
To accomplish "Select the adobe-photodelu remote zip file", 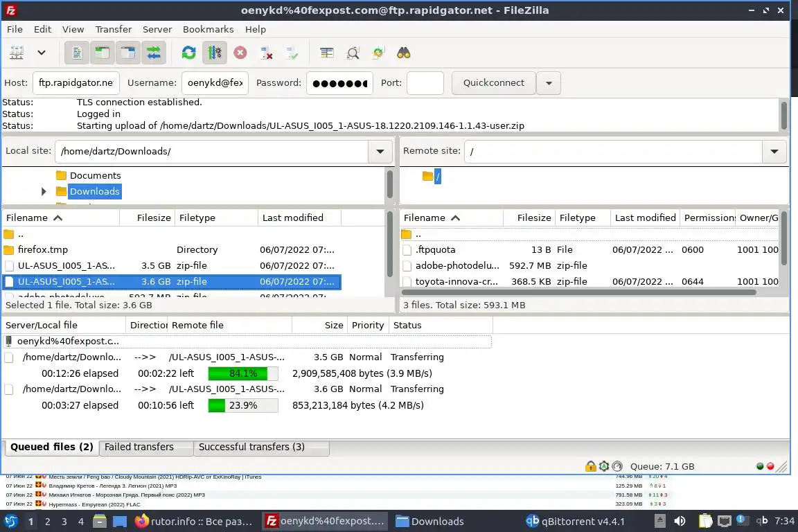I will [589, 266].
